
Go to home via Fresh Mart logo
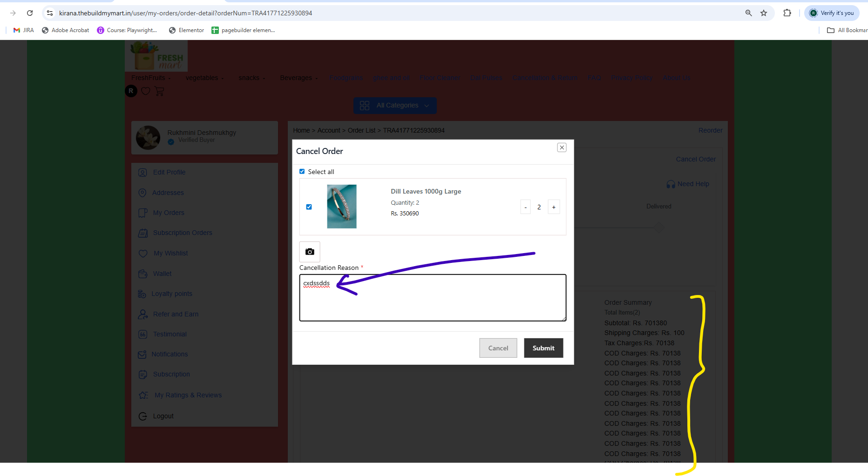pyautogui.click(x=156, y=56)
